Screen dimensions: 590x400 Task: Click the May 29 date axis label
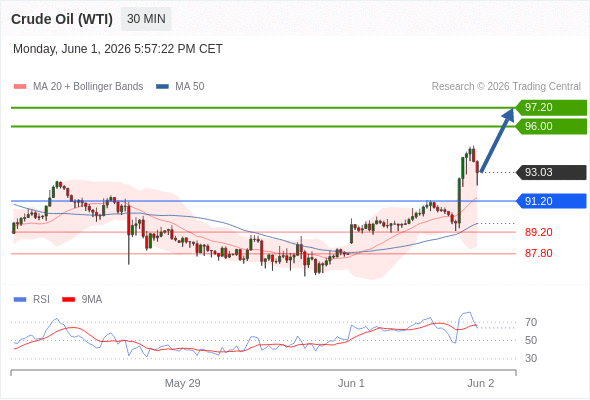click(x=182, y=383)
